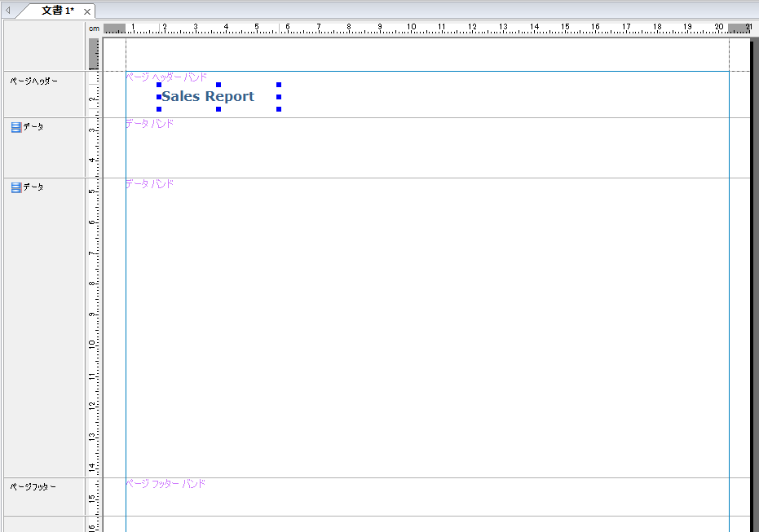Select the ページヘッダー band in left panel
The image size is (759, 532).
pos(33,81)
